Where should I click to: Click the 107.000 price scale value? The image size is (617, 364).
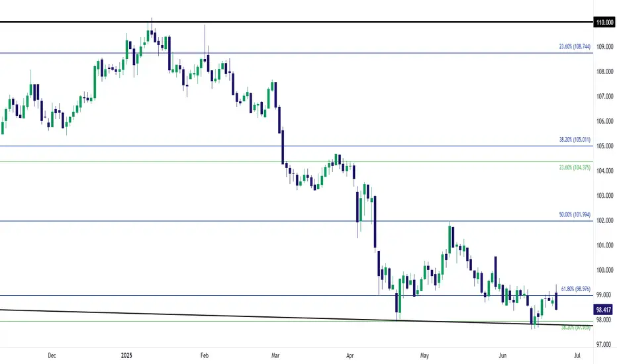(605, 97)
